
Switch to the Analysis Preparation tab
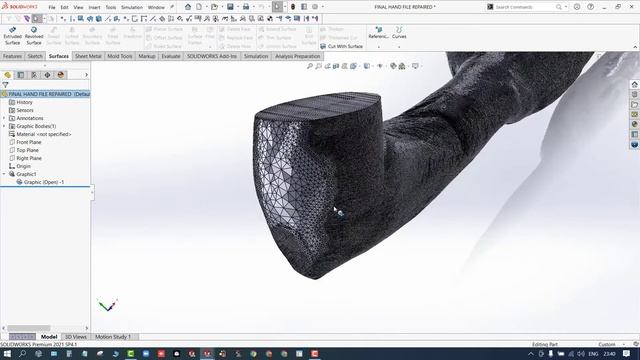tap(298, 56)
